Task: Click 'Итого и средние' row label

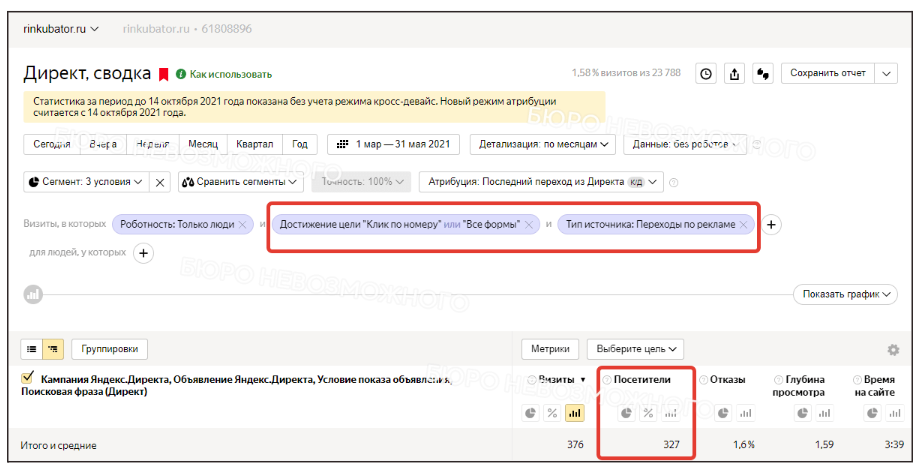Action: tap(59, 446)
